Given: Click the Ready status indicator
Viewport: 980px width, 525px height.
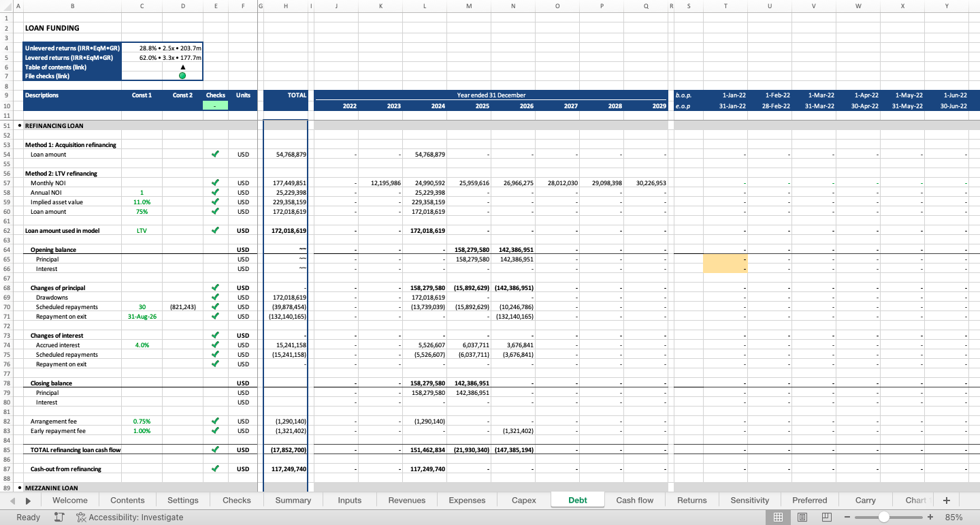Looking at the screenshot, I should coord(28,518).
